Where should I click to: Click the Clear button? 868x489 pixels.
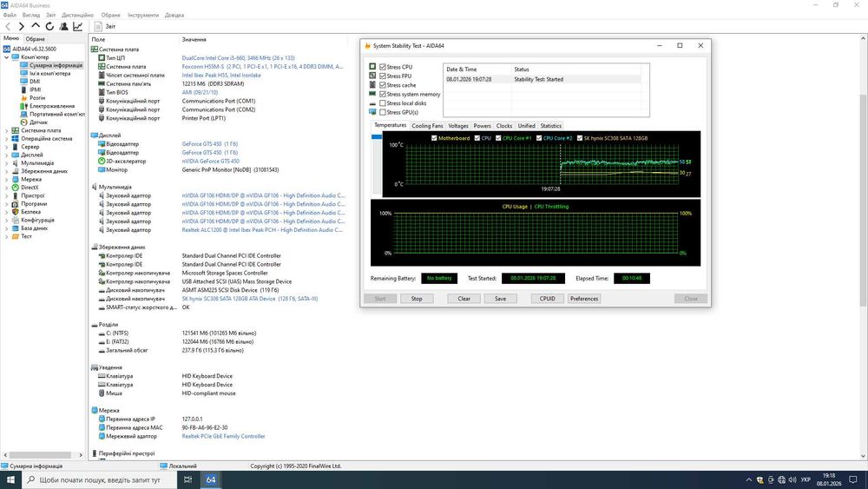464,299
